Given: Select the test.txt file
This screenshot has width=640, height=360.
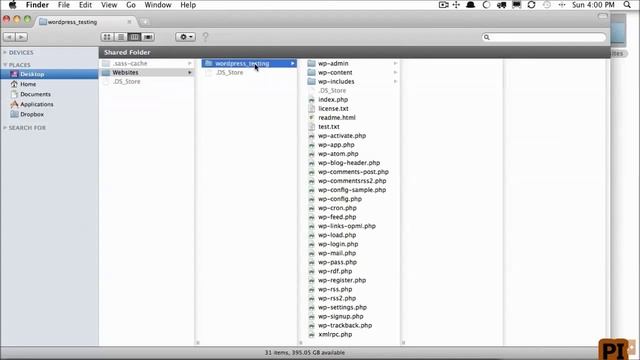Looking at the screenshot, I should point(329,127).
